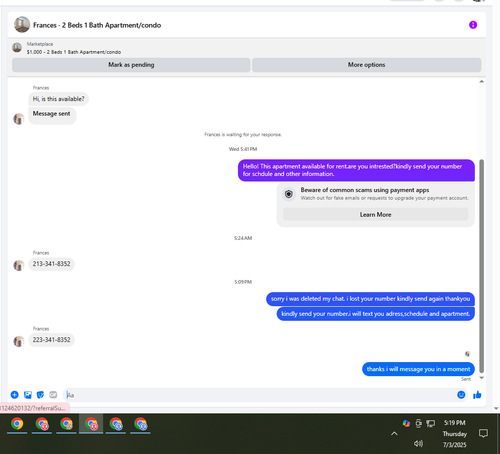500x454 pixels.
Task: Click '$1,000 - 2 Beds 1 Bath' listing text
Action: tap(74, 52)
